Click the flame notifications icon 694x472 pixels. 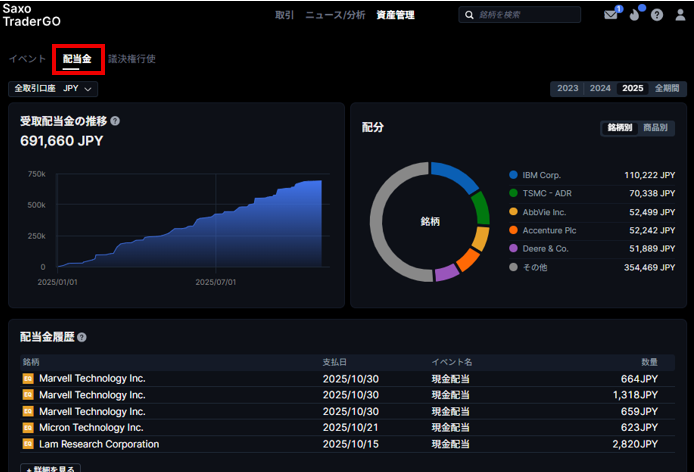635,15
